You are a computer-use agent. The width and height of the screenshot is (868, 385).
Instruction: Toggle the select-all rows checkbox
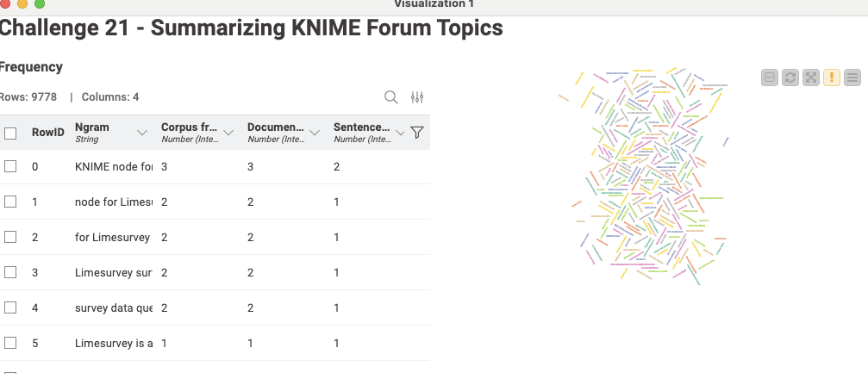pyautogui.click(x=10, y=133)
